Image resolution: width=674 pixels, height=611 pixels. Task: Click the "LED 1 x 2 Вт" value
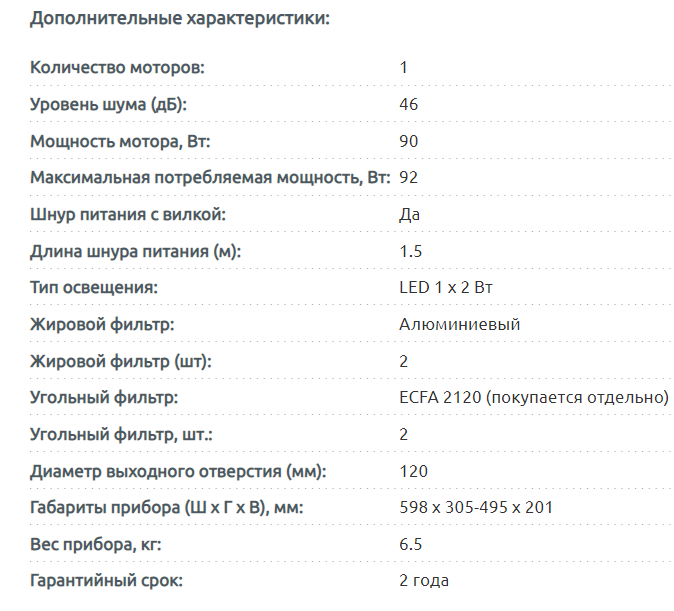pyautogui.click(x=446, y=288)
